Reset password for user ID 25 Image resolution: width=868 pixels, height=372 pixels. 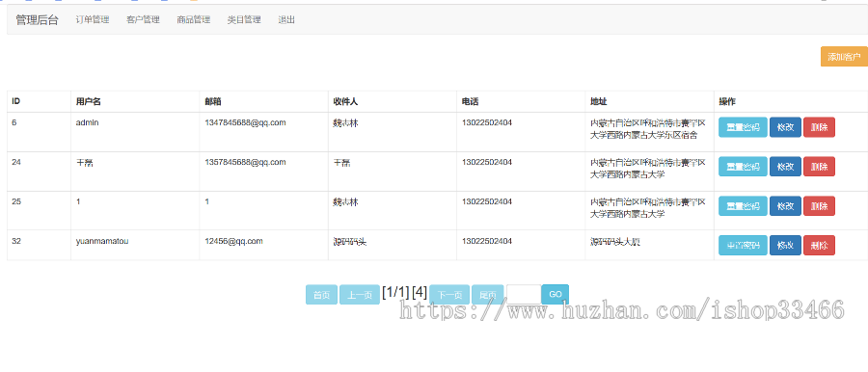coord(743,206)
